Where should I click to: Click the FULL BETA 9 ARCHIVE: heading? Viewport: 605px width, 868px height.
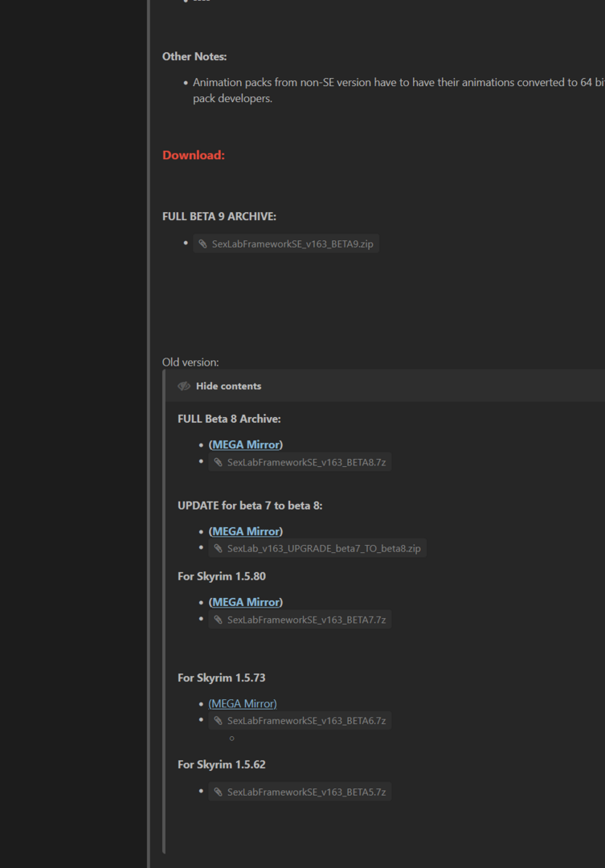[219, 216]
